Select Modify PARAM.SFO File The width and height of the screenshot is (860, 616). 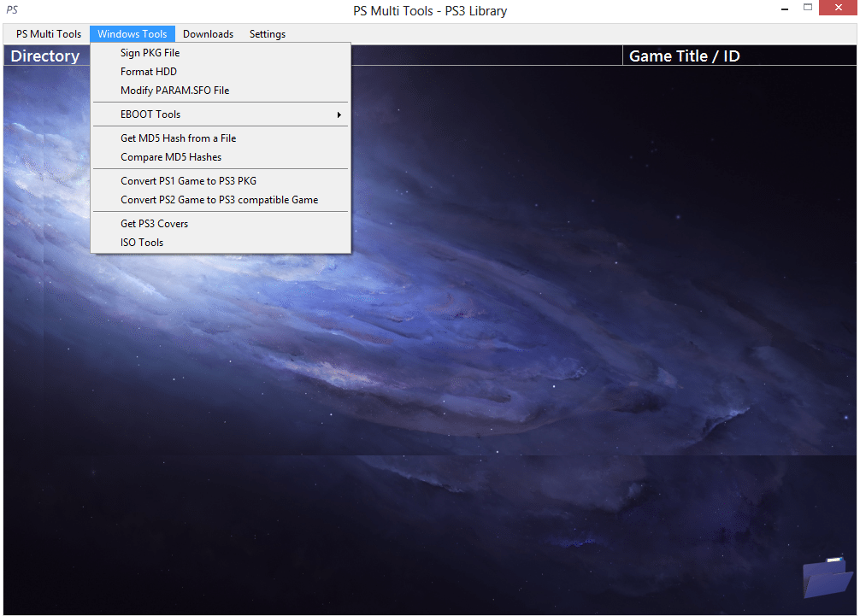coord(174,91)
